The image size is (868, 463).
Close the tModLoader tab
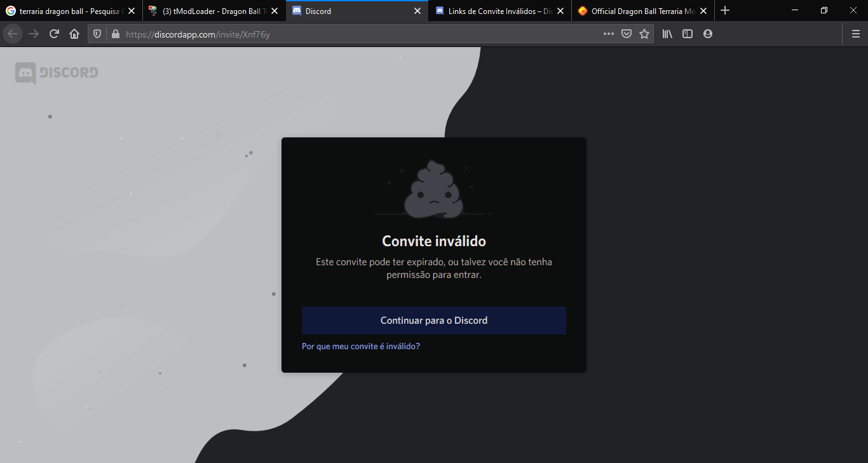[274, 11]
